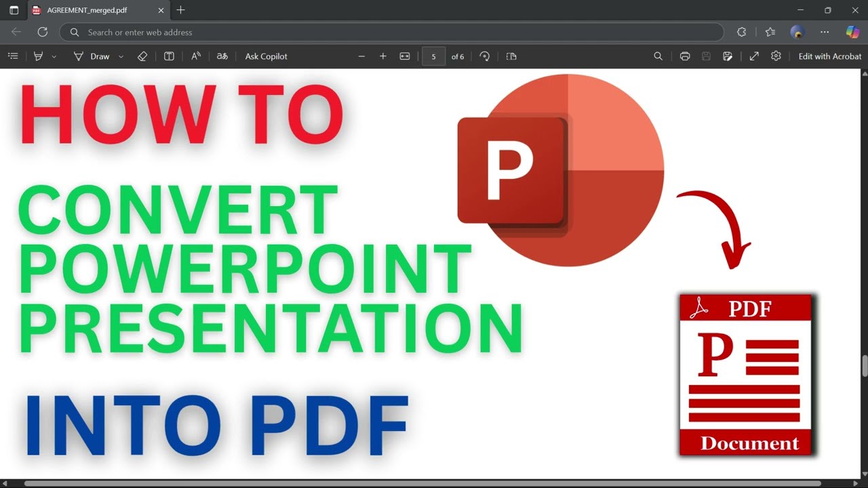Minimize the browser window

(x=801, y=10)
